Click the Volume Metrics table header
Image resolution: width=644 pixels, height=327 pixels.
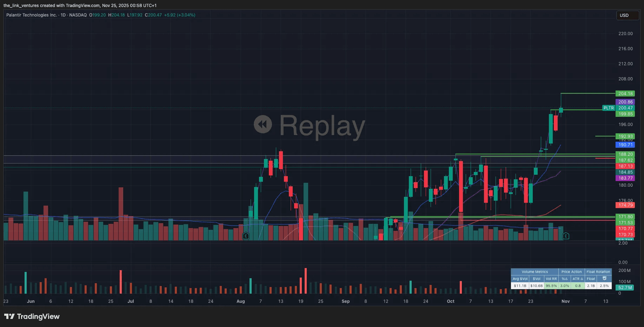(535, 272)
